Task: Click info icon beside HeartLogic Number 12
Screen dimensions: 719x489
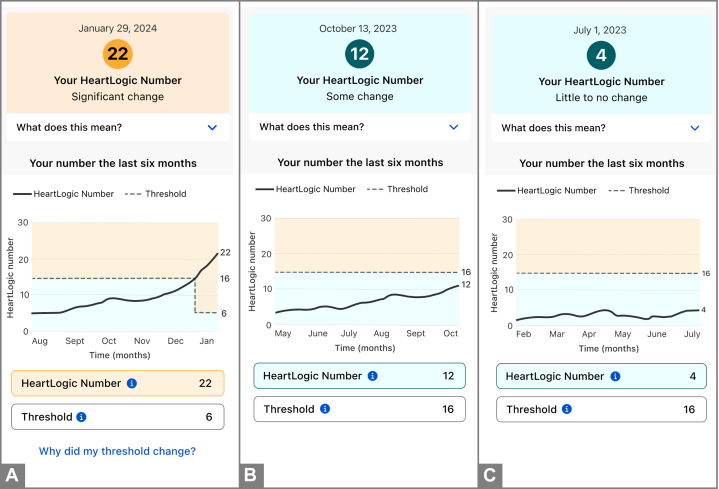Action: 373,376
